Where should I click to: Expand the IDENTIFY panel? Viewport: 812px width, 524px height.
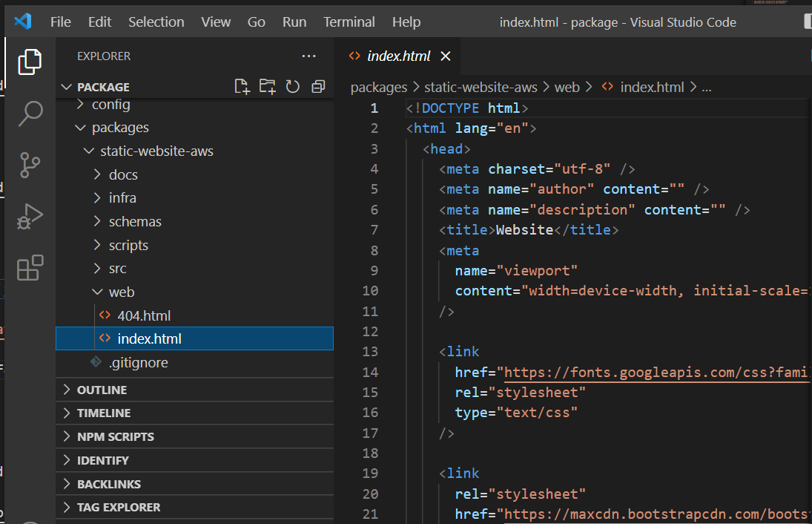click(194, 460)
